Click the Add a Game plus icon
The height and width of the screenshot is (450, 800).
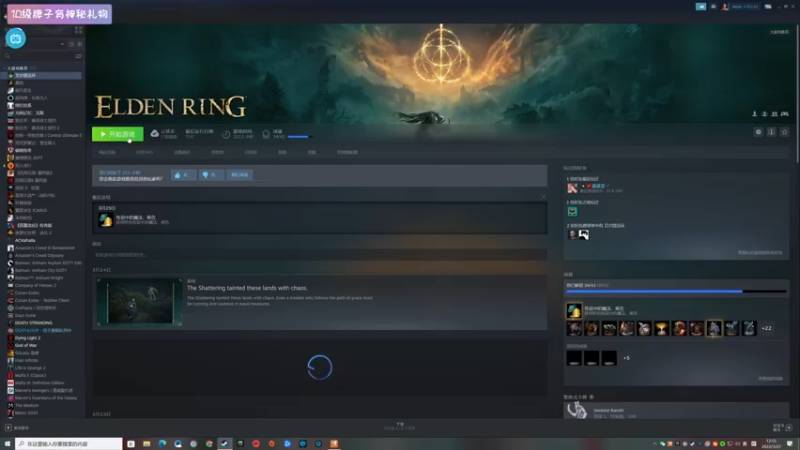pos(8,428)
